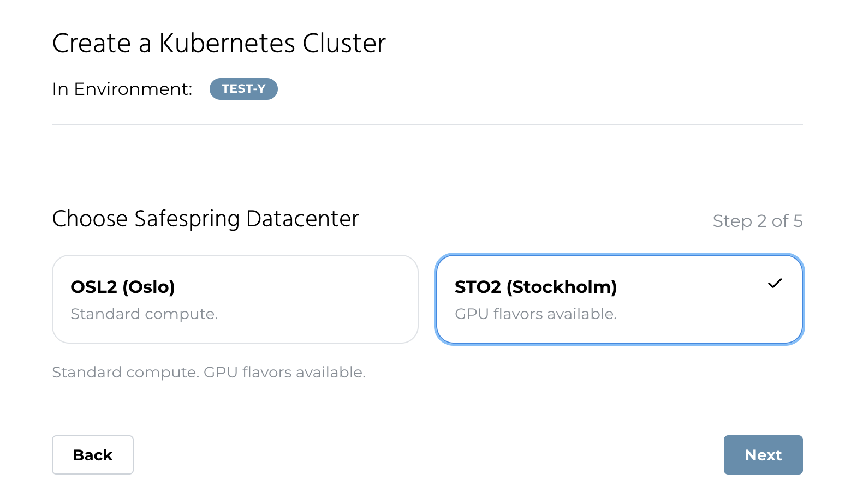Click the helper text below the datacenter cards
The image size is (845, 504).
click(209, 373)
